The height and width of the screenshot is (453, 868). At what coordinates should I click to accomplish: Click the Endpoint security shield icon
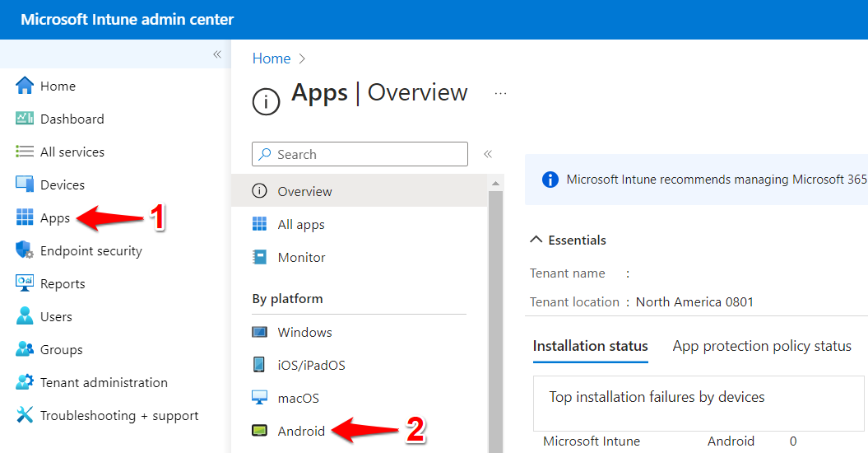pos(25,250)
